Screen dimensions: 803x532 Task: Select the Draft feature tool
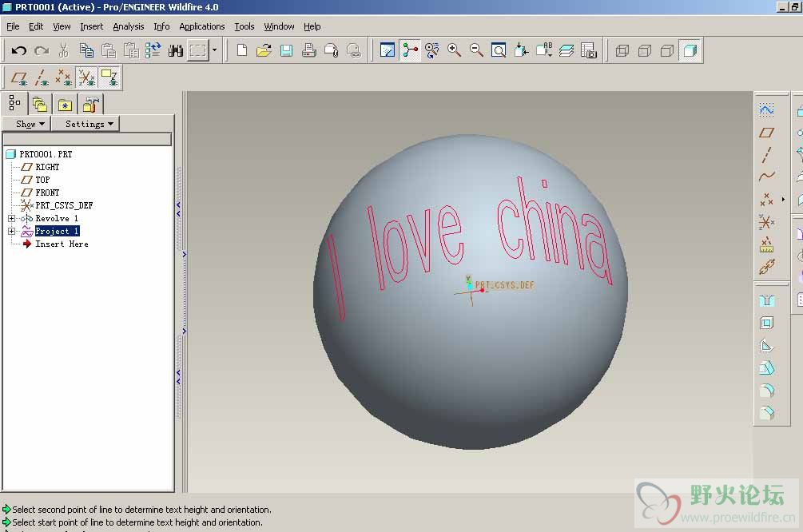pyautogui.click(x=766, y=368)
